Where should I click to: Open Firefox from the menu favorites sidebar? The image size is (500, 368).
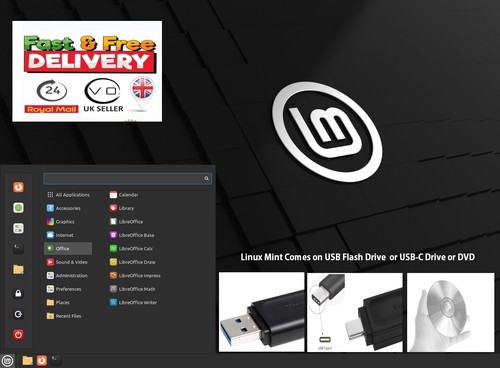click(x=18, y=187)
